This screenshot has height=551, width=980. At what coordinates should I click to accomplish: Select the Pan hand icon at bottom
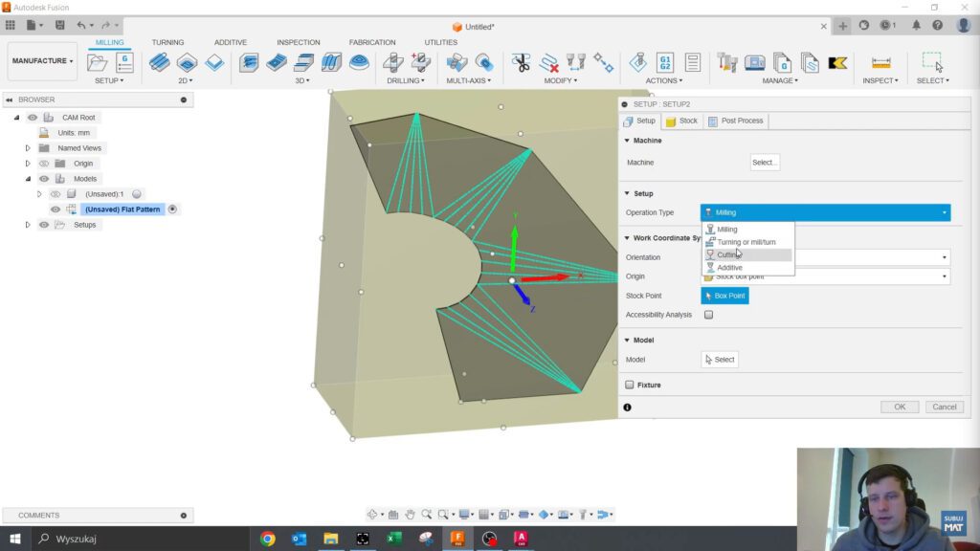(x=409, y=514)
